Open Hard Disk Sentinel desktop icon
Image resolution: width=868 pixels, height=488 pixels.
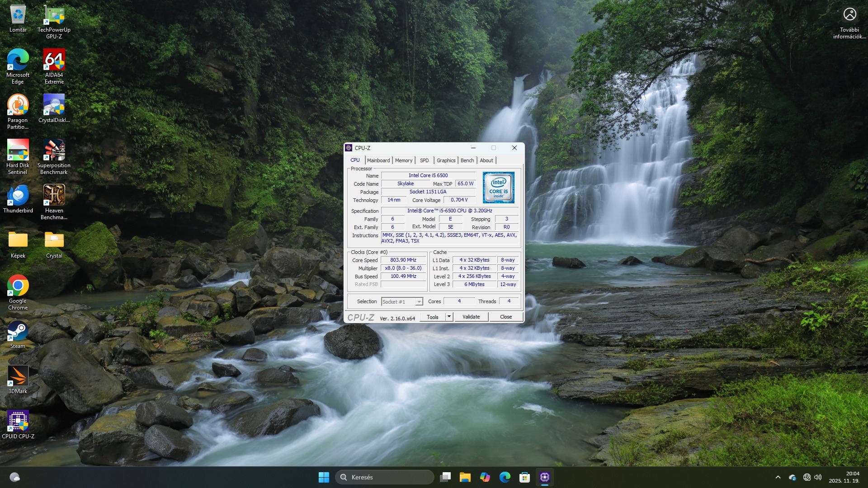click(x=18, y=151)
